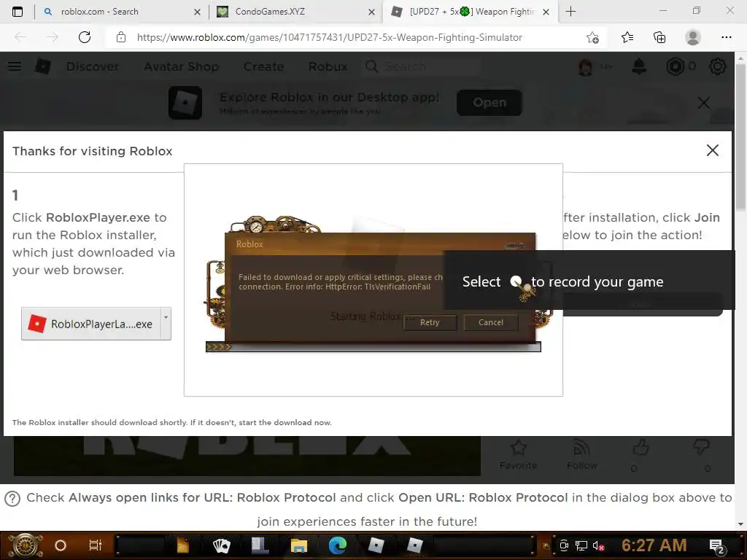This screenshot has width=747, height=560.
Task: Click the gray server taskbar icon
Action: (x=260, y=545)
